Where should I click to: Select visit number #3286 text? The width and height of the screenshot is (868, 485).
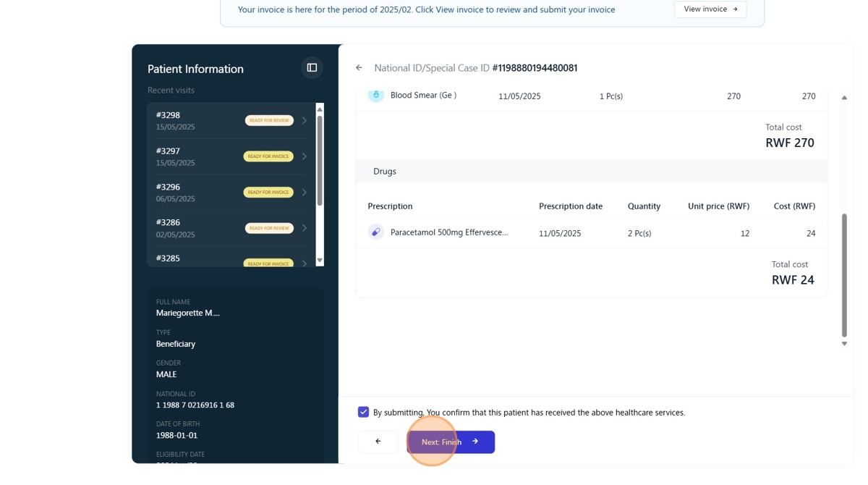click(x=168, y=222)
